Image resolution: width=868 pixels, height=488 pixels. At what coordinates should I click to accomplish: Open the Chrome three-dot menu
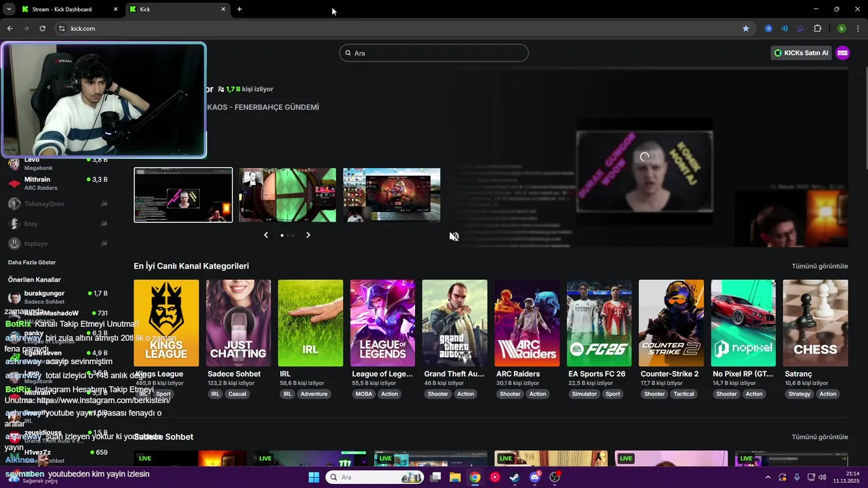[859, 28]
